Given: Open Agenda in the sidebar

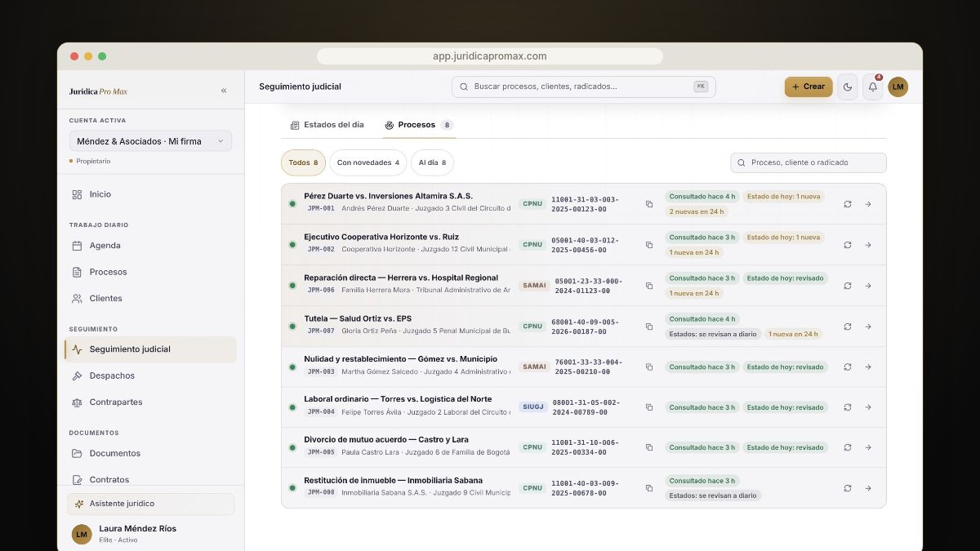Looking at the screenshot, I should (x=150, y=245).
